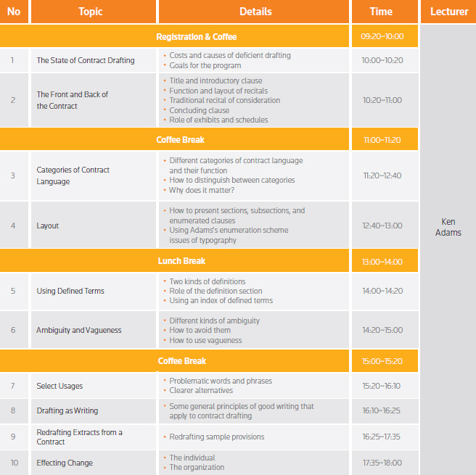
Task: Click the Redrafting sample provisions detail text
Action: point(216,437)
